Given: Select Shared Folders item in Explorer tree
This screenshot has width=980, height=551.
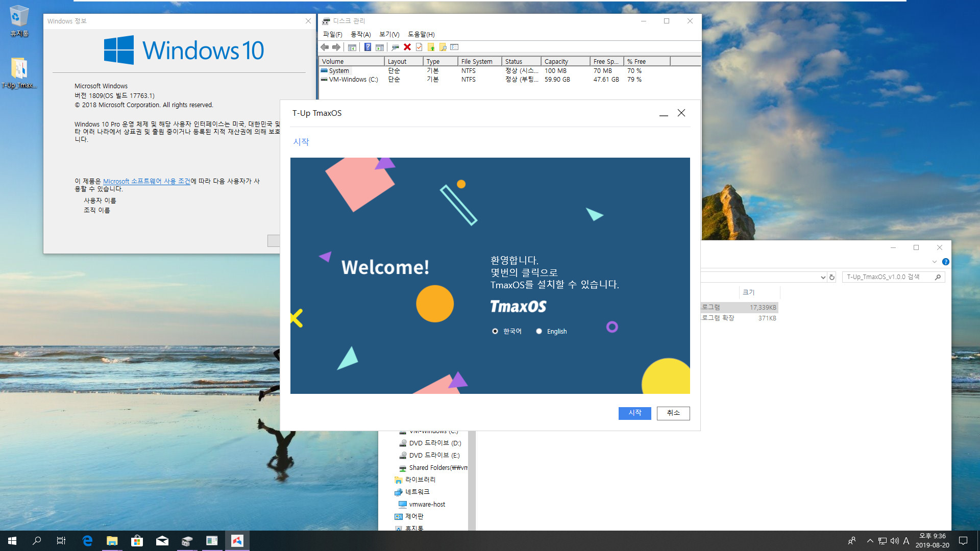Looking at the screenshot, I should click(433, 468).
